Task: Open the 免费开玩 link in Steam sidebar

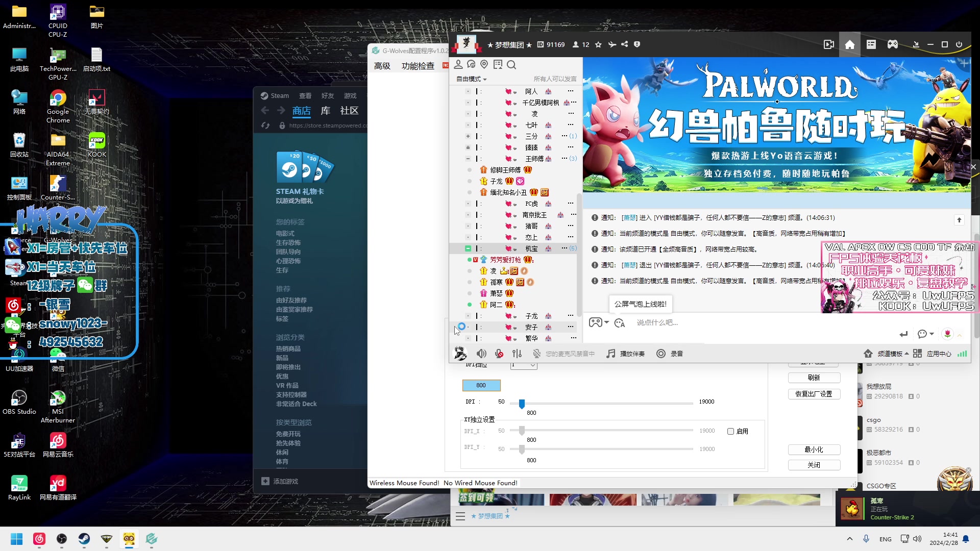Action: click(288, 434)
